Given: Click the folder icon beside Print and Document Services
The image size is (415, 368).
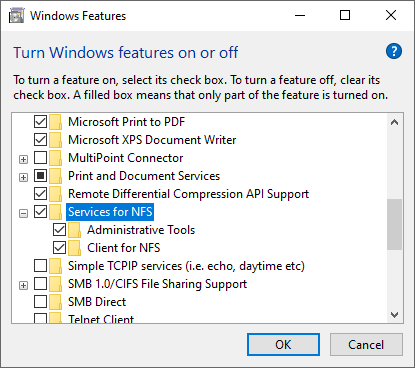Looking at the screenshot, I should (55, 176).
